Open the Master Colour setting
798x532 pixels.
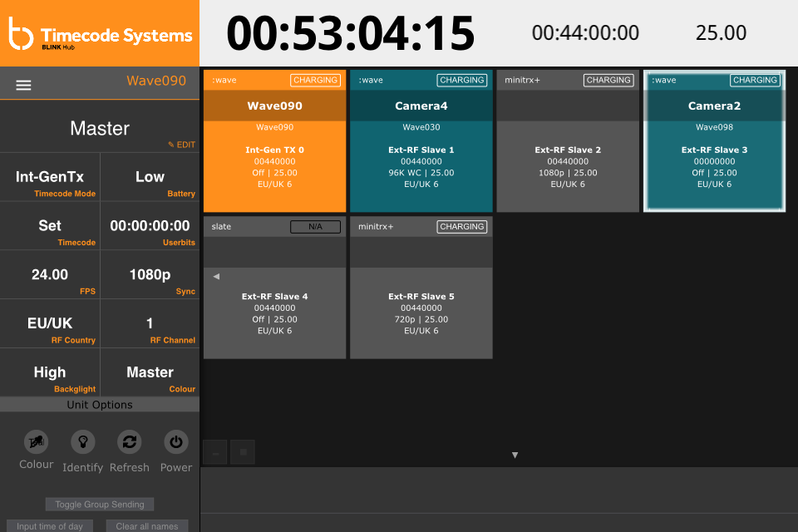150,372
